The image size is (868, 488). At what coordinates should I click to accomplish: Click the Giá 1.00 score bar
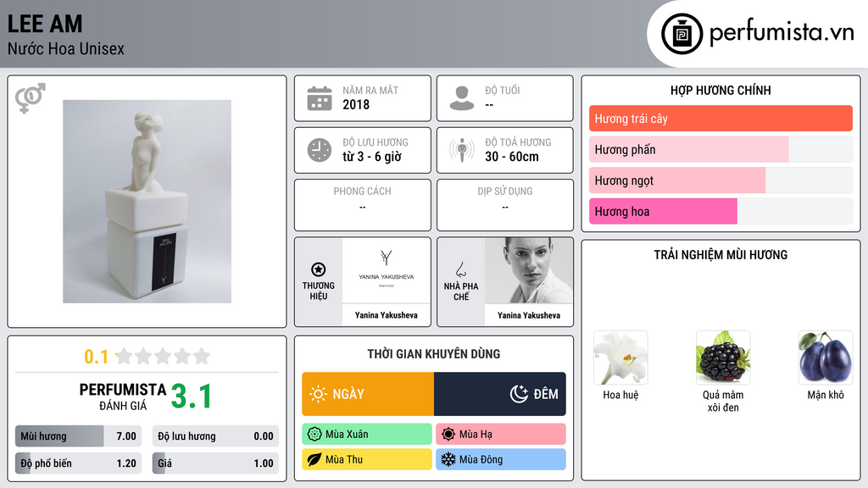pos(215,463)
